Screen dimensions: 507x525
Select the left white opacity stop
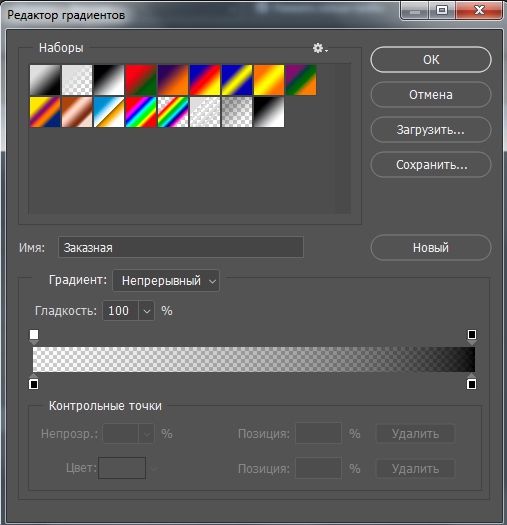34,336
